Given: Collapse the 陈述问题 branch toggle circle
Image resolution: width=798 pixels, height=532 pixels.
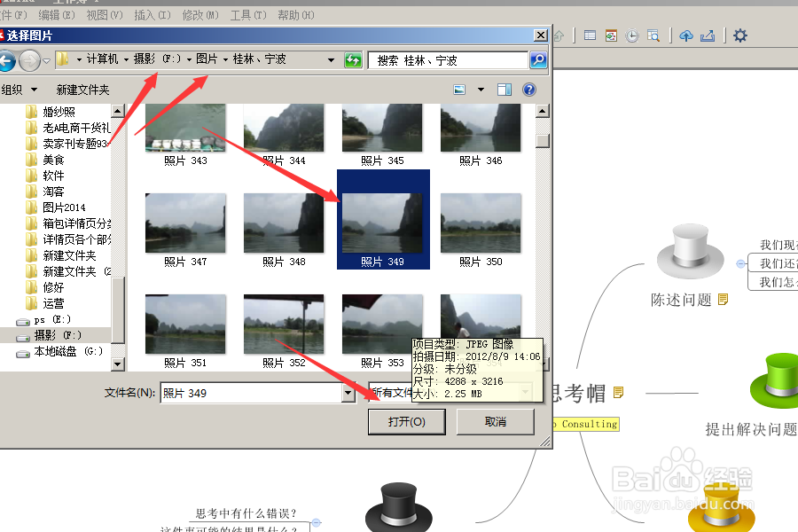Looking at the screenshot, I should (x=741, y=263).
